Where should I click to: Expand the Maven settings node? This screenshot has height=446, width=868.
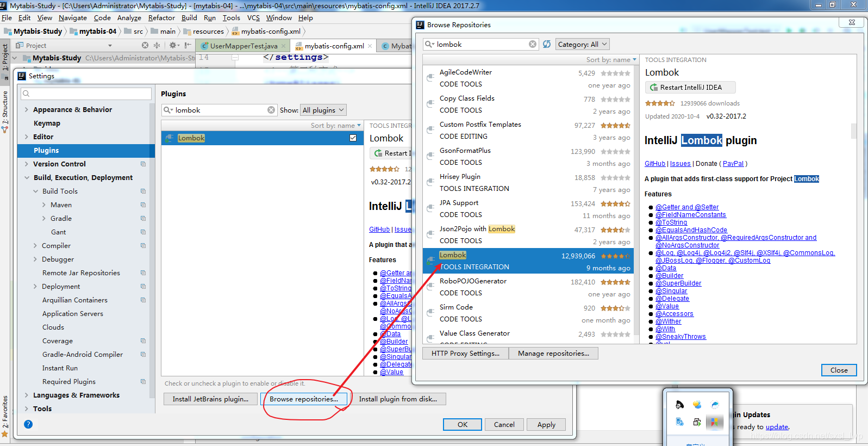[x=44, y=205]
